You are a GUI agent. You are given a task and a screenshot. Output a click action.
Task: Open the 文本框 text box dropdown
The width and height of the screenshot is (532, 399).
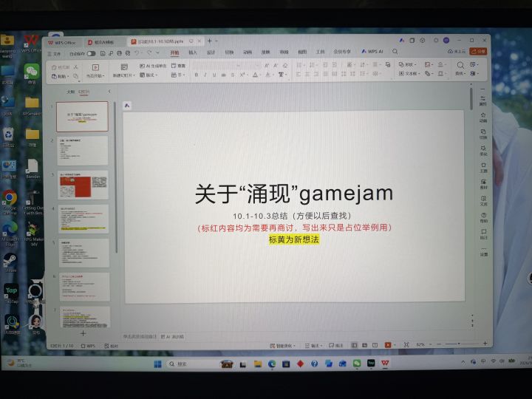(409, 73)
